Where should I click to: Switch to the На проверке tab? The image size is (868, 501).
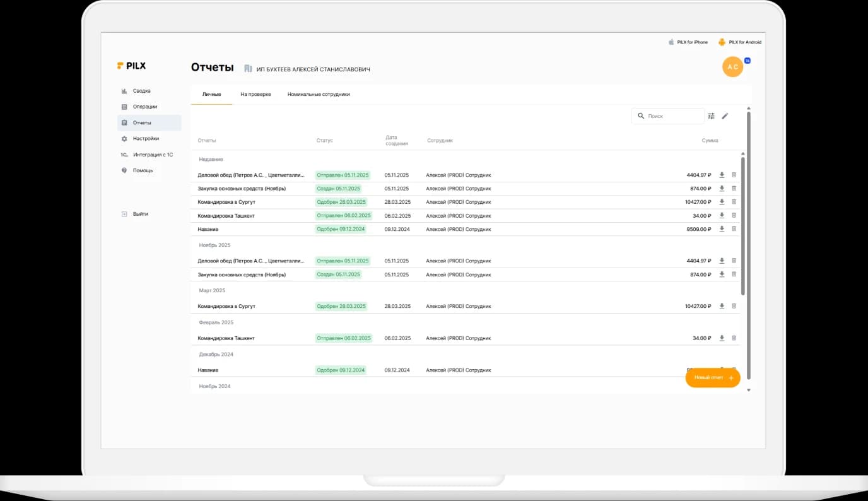[255, 95]
